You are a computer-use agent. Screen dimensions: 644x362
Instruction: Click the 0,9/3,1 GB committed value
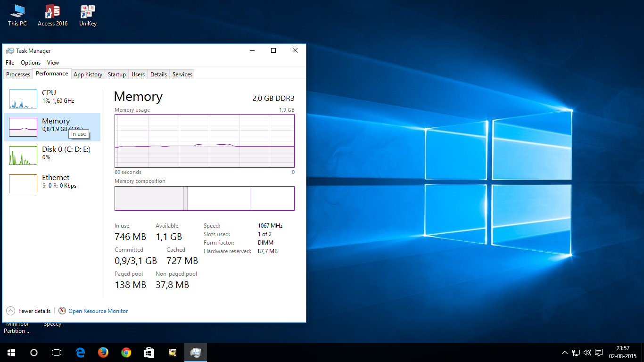click(136, 261)
